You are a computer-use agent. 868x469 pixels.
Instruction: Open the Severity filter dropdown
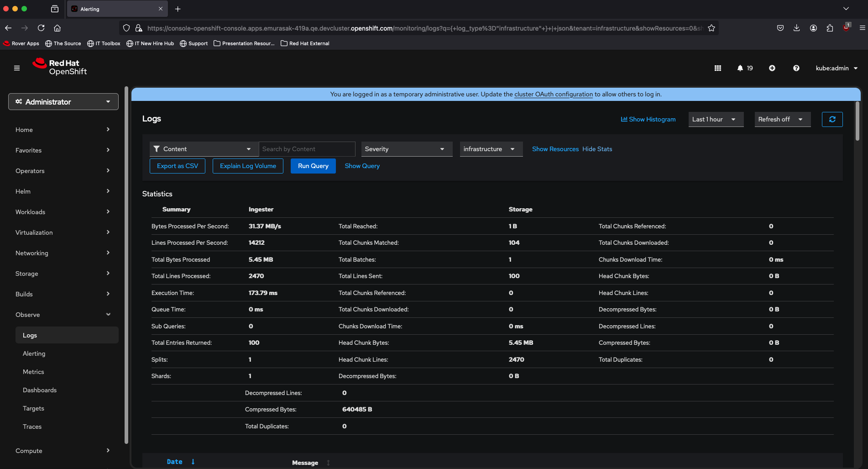(406, 149)
